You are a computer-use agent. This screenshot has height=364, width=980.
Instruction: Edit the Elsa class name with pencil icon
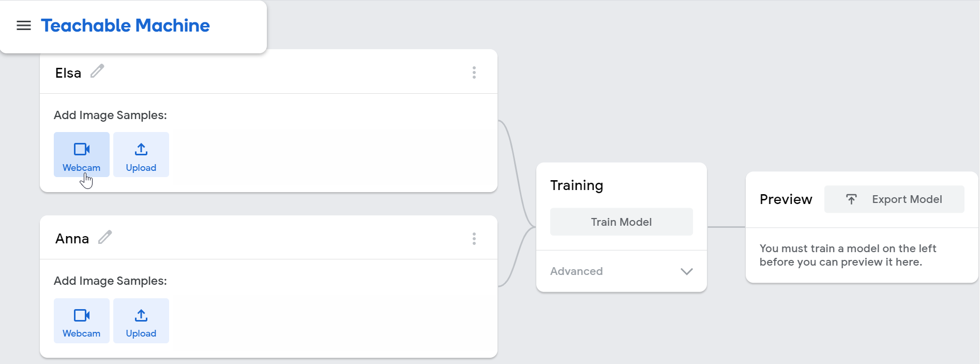point(97,71)
